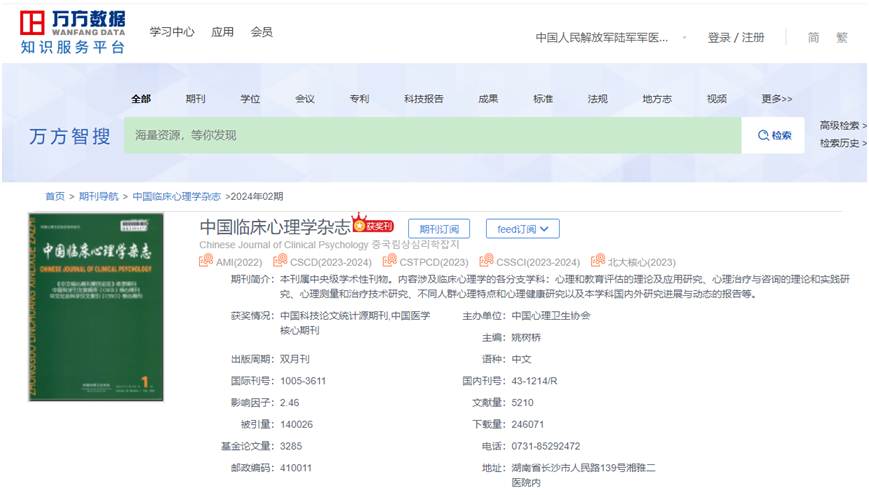Click the CSCD(2023-2024) index badge icon
This screenshot has width=869, height=495.
click(x=280, y=260)
